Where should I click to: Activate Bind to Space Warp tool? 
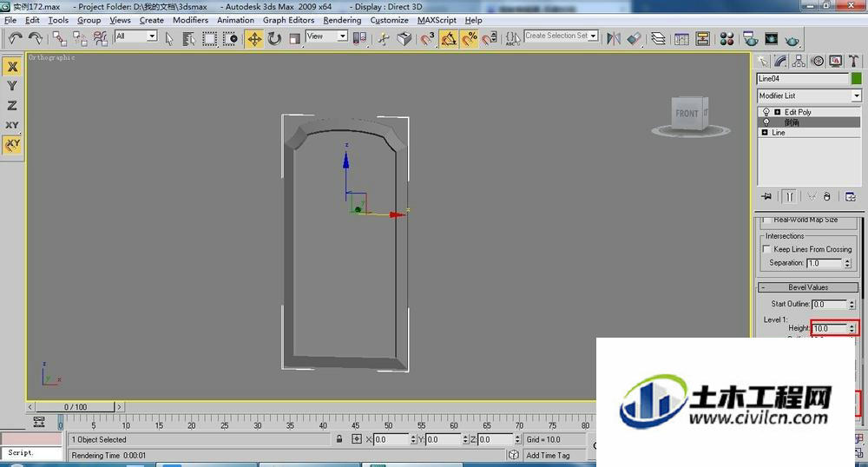[100, 38]
